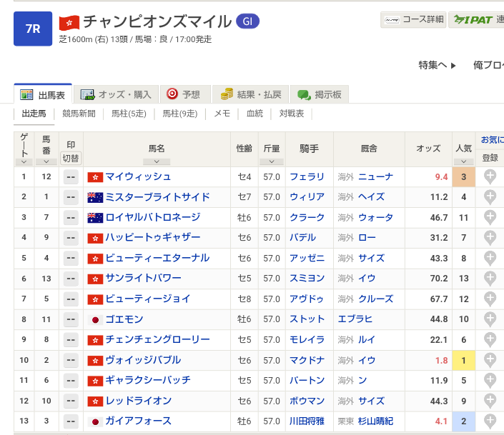The image size is (504, 435).
Task: Click the plus icon in ガイアフォース row
Action: tap(490, 421)
